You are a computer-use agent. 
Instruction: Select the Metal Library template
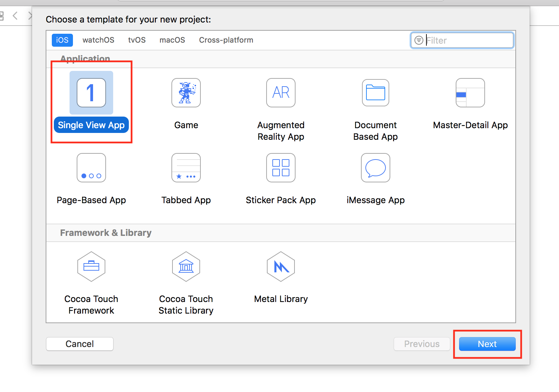[281, 267]
